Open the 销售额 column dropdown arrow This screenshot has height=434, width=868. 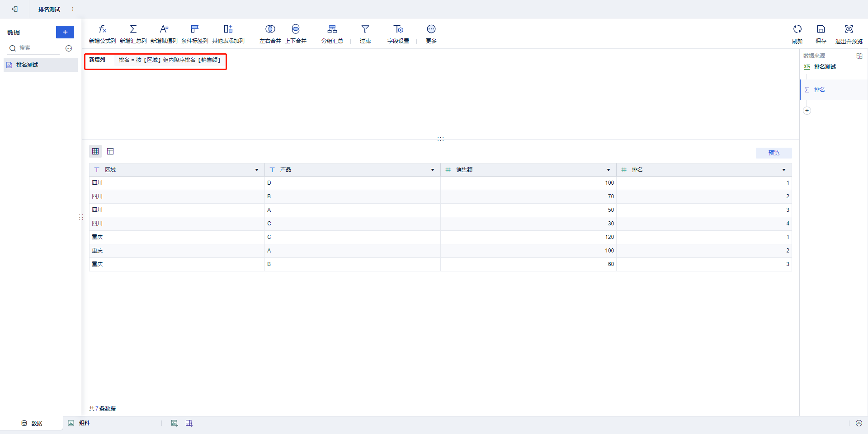[609, 170]
